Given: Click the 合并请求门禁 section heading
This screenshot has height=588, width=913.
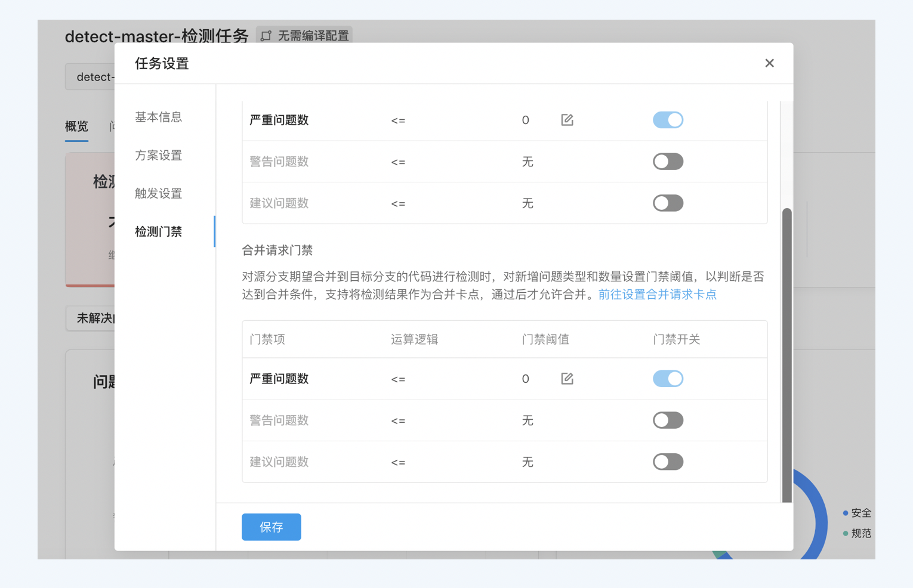Looking at the screenshot, I should click(277, 250).
